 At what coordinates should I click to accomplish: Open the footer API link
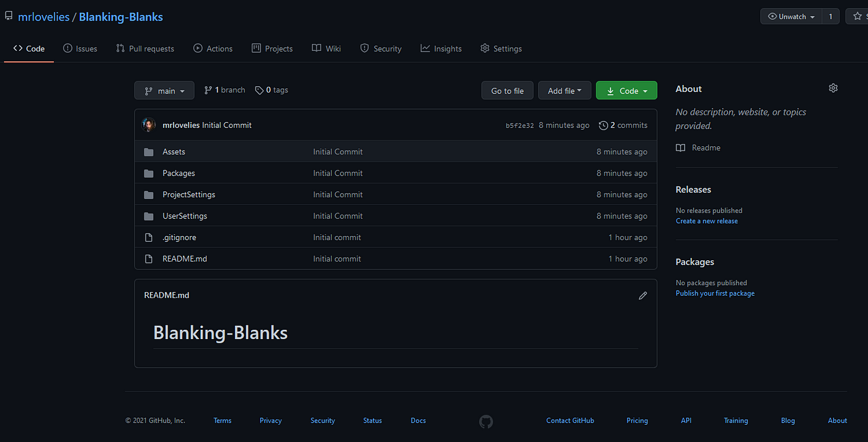[686, 420]
